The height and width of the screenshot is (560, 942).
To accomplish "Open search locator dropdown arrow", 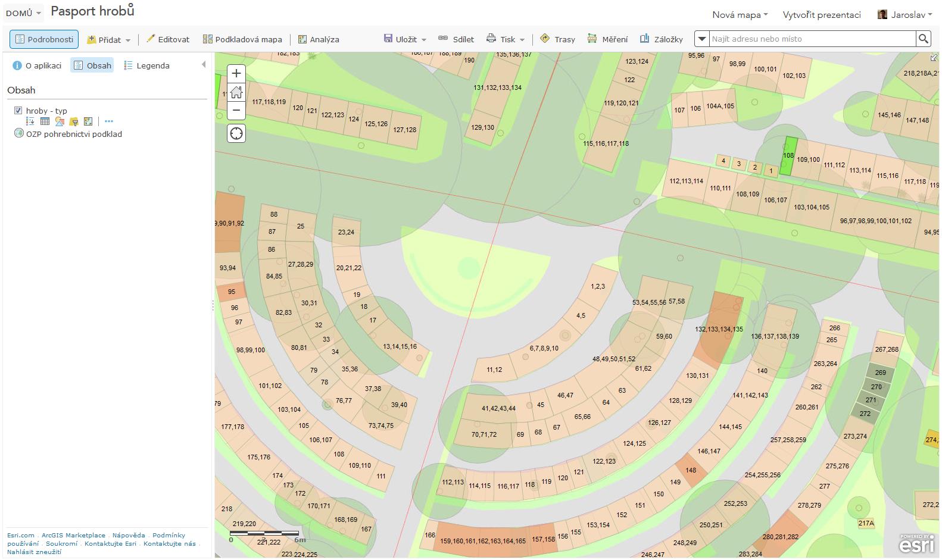I will pos(702,39).
